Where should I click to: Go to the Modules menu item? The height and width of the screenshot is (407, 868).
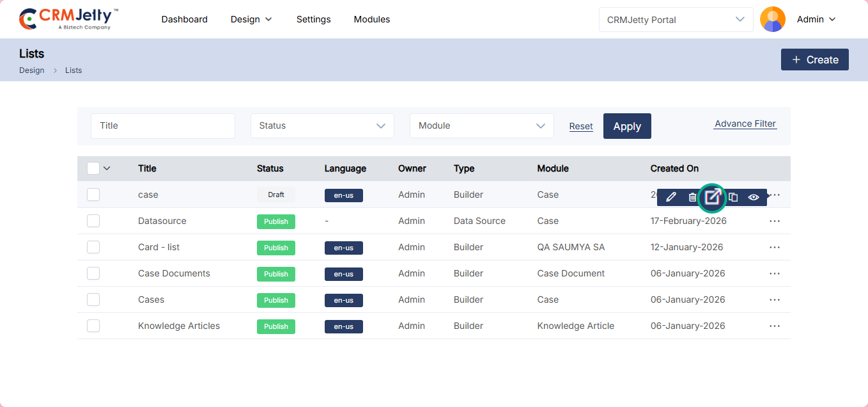371,19
